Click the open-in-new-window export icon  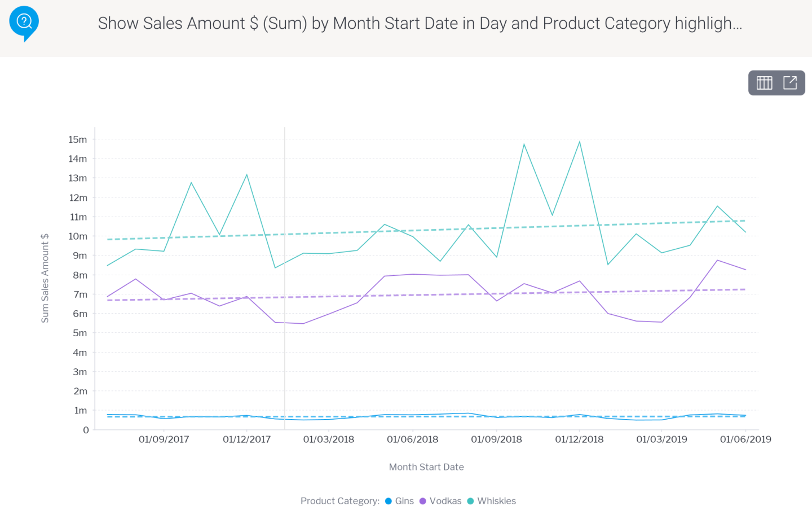(x=790, y=83)
